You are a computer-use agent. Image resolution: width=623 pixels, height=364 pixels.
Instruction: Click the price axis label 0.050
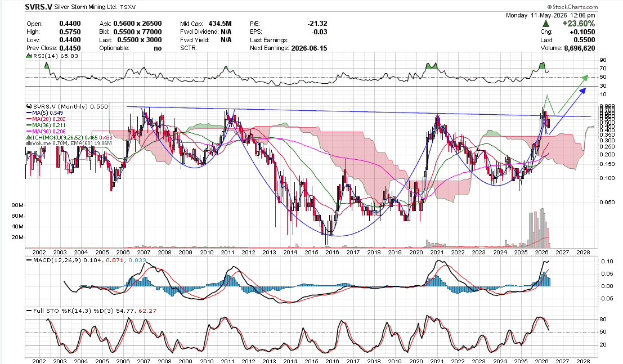[607, 203]
